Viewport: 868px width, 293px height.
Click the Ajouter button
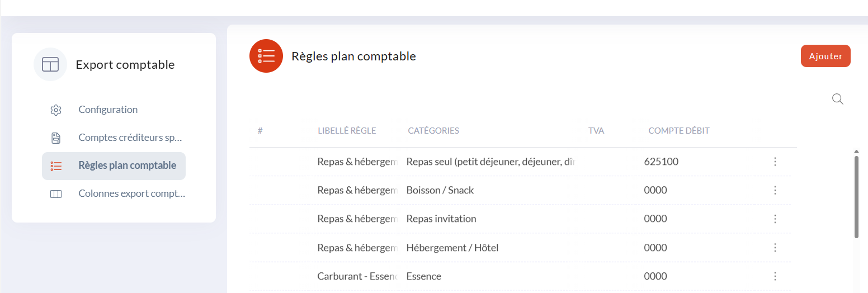pyautogui.click(x=825, y=56)
